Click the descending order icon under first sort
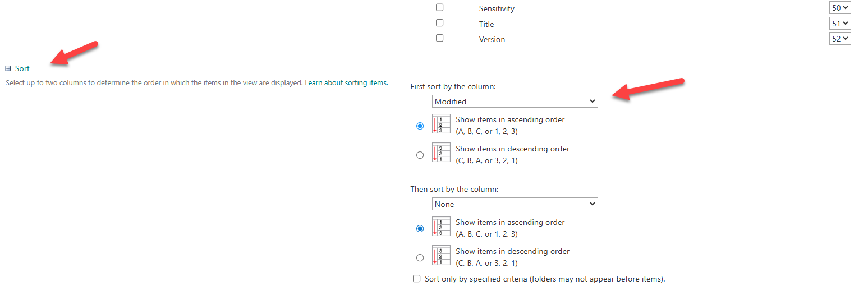Viewport: 868px width, 295px height. [x=441, y=153]
